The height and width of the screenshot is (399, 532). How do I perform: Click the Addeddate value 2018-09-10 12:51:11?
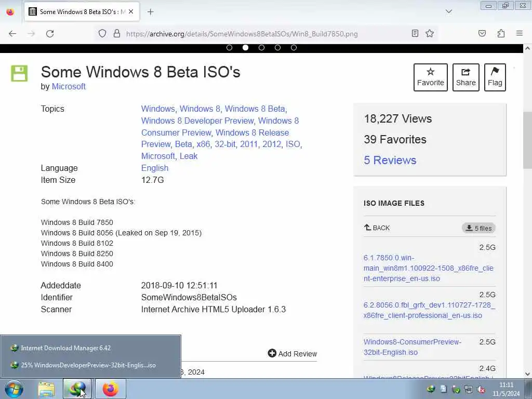tap(179, 286)
